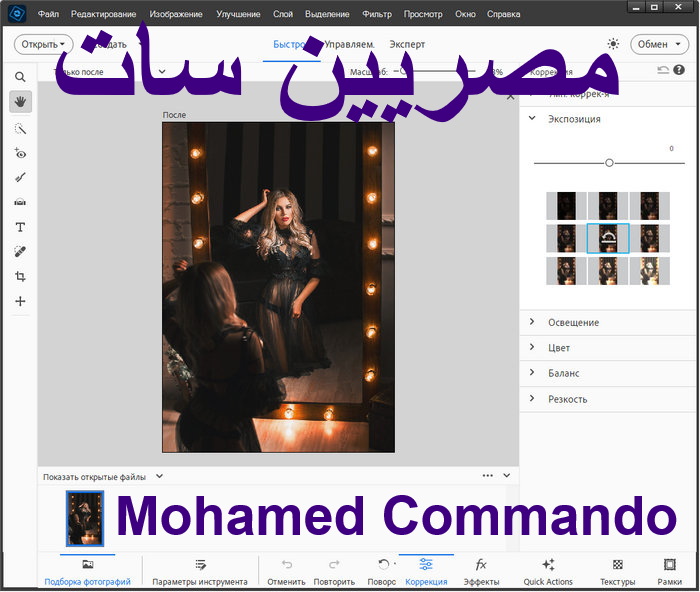Select the Move tool
Screen dimensions: 700x592
(20, 301)
